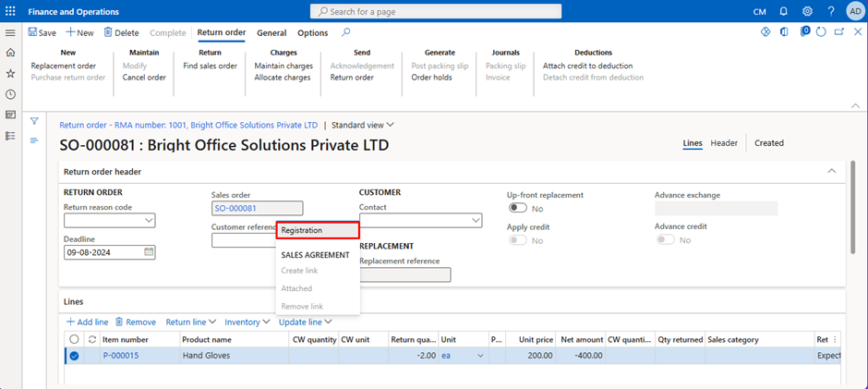The height and width of the screenshot is (389, 868).
Task: Click the open in new window icon
Action: 839,31
